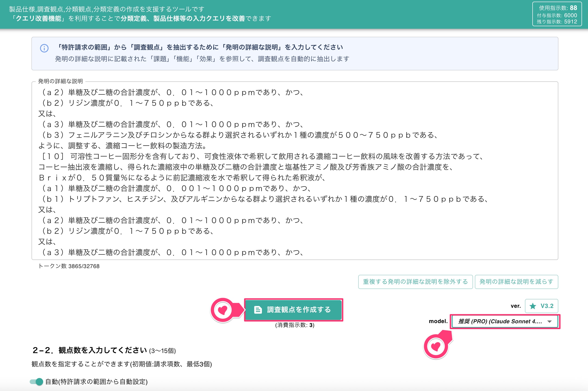588x391 pixels.
Task: Click the ver. label
Action: click(515, 306)
